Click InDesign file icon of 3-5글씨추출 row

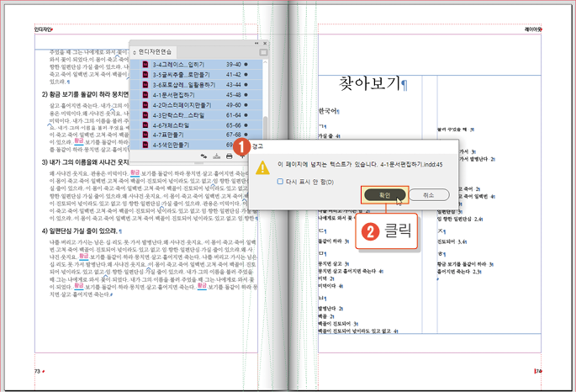(145, 75)
